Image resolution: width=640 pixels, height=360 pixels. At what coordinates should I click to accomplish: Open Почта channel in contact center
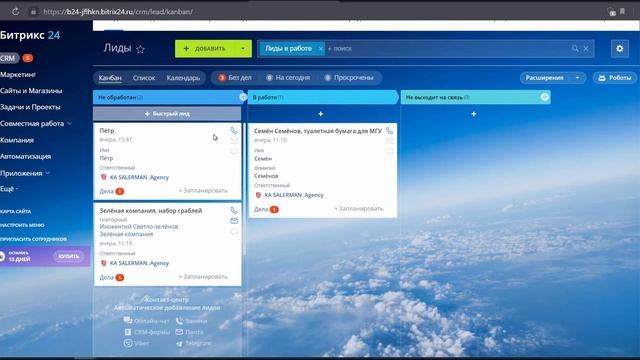coord(189,332)
